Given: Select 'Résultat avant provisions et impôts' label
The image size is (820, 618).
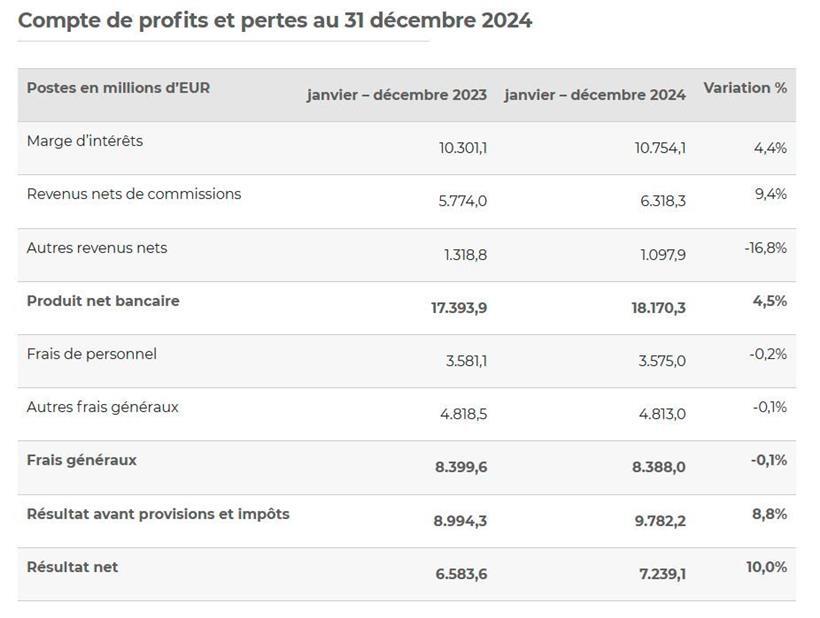Looking at the screenshot, I should [x=158, y=514].
